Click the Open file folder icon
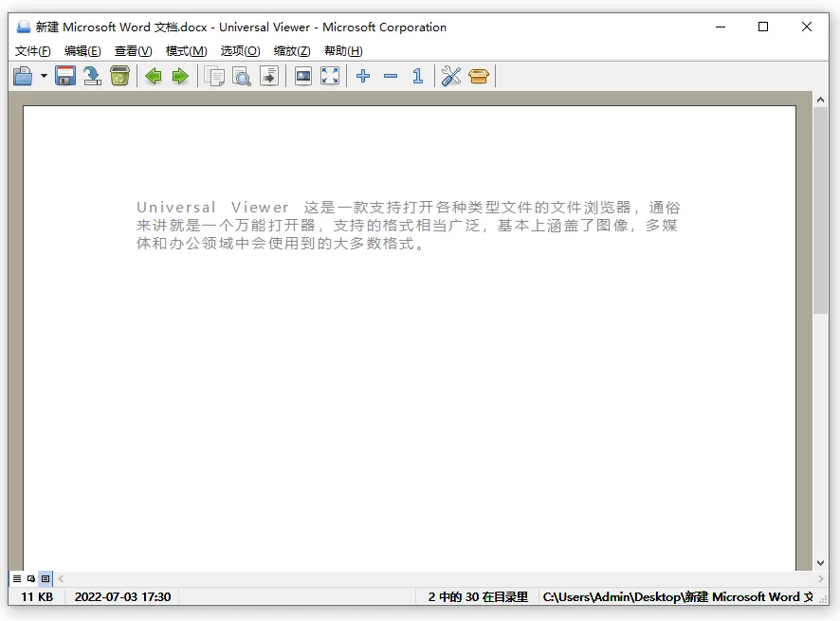840x621 pixels. (23, 76)
